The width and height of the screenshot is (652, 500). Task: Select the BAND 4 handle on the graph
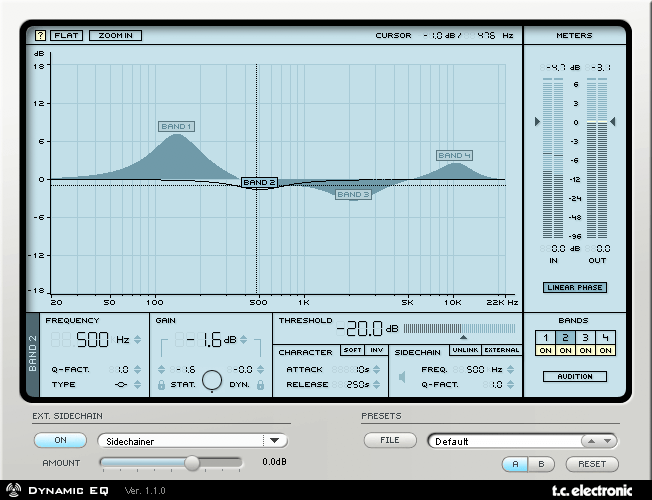click(454, 155)
